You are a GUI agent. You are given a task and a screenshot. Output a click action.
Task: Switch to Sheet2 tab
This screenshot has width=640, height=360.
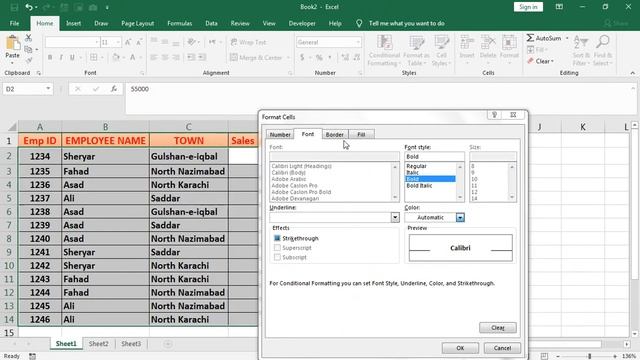tap(99, 344)
